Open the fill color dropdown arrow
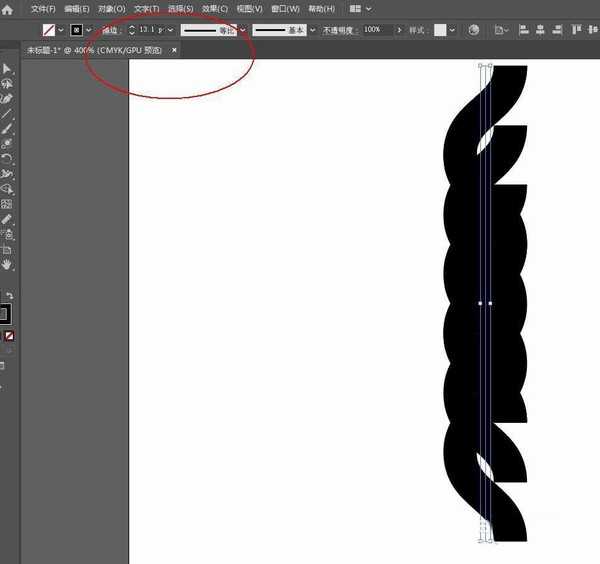This screenshot has width=600, height=564. click(x=61, y=30)
